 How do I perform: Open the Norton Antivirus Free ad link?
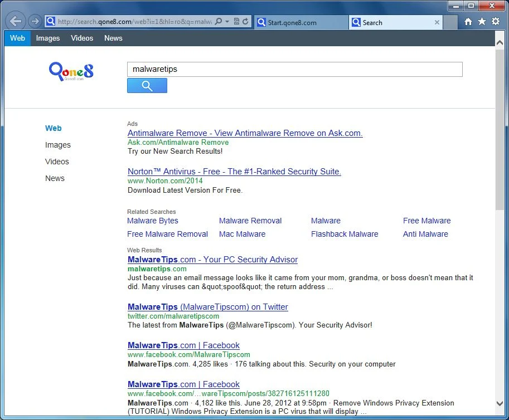234,172
